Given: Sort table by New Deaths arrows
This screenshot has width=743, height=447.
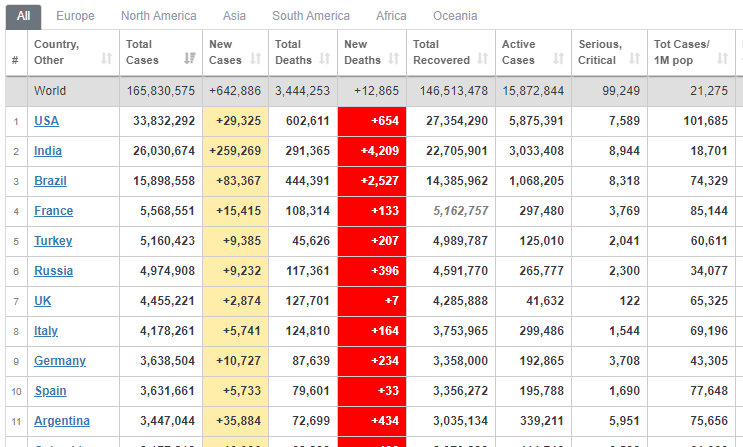Looking at the screenshot, I should coord(394,59).
